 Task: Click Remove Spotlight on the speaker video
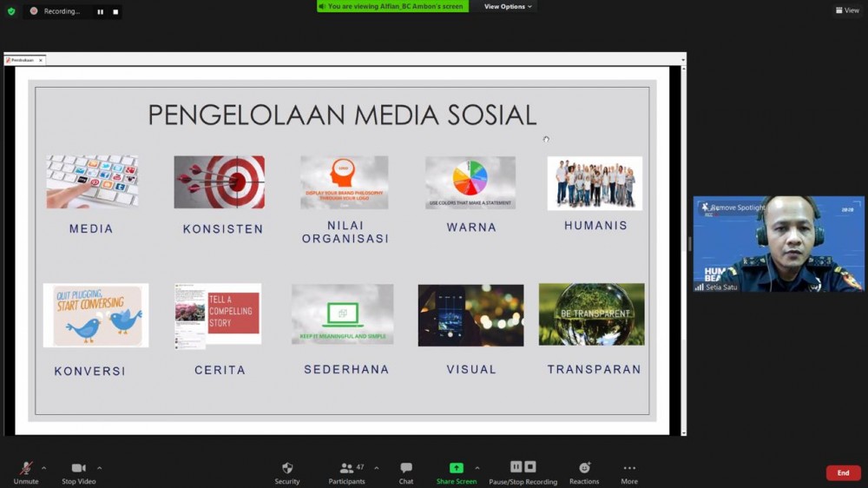[x=738, y=208]
